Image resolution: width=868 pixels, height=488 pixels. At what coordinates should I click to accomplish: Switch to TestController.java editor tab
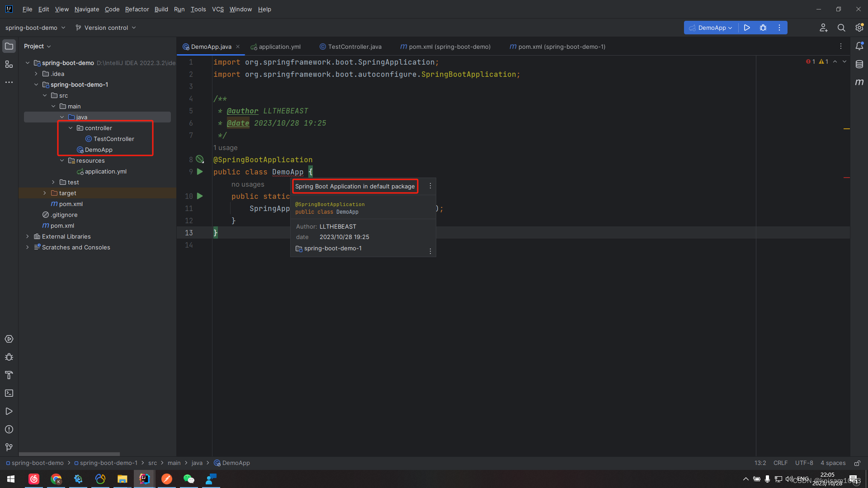point(351,47)
